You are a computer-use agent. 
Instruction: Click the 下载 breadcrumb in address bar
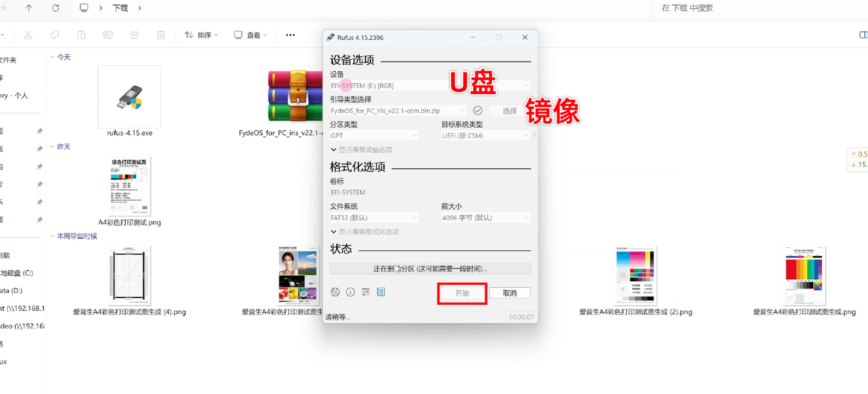point(121,8)
